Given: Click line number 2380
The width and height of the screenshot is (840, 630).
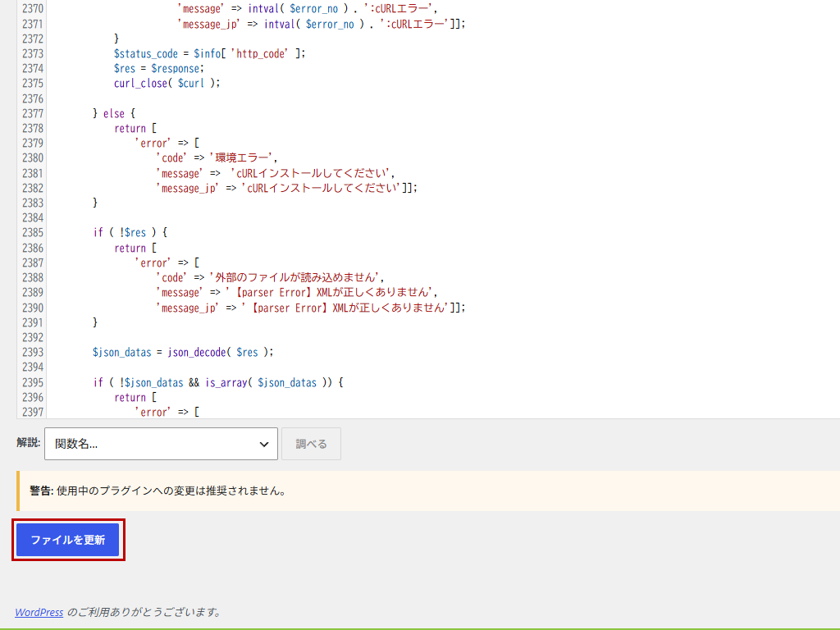Looking at the screenshot, I should tap(33, 157).
